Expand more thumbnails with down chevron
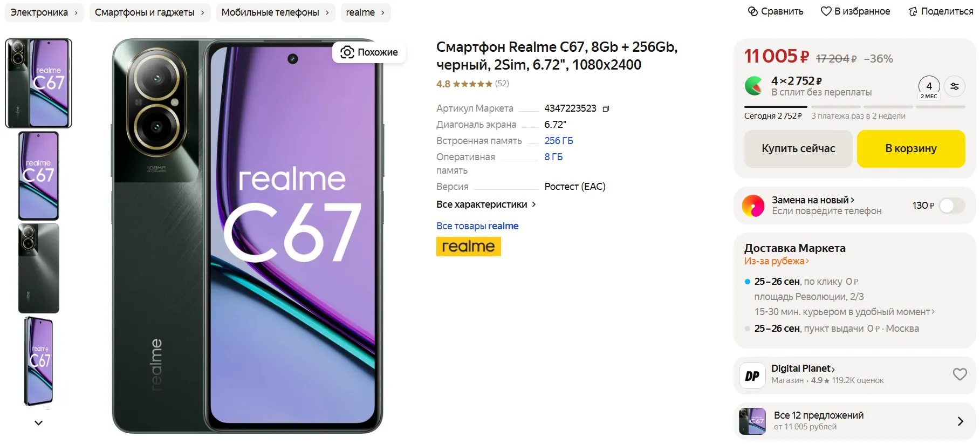The image size is (980, 444). pyautogui.click(x=38, y=423)
